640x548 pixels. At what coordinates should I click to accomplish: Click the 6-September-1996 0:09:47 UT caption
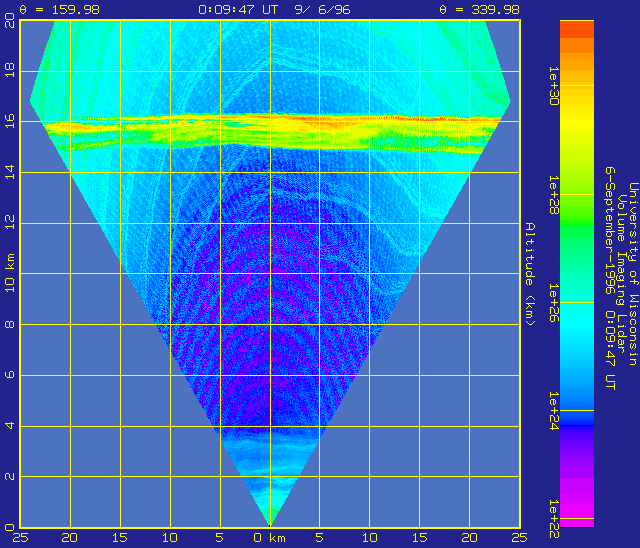(609, 278)
